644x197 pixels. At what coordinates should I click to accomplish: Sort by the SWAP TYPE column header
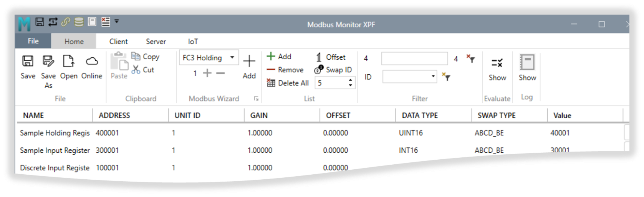coord(497,115)
